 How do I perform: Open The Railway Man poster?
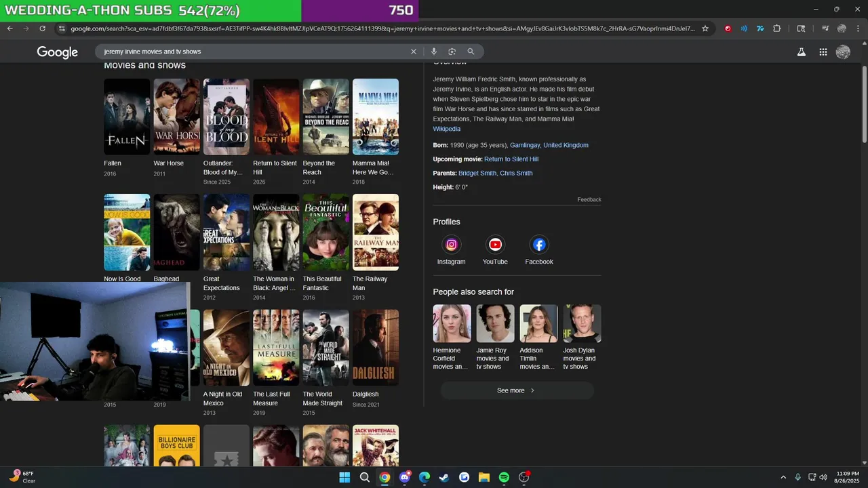coord(376,232)
